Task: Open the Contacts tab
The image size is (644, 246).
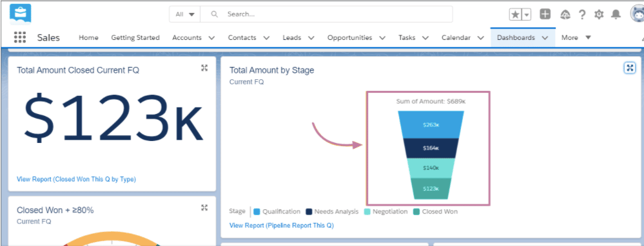Action: click(x=242, y=37)
